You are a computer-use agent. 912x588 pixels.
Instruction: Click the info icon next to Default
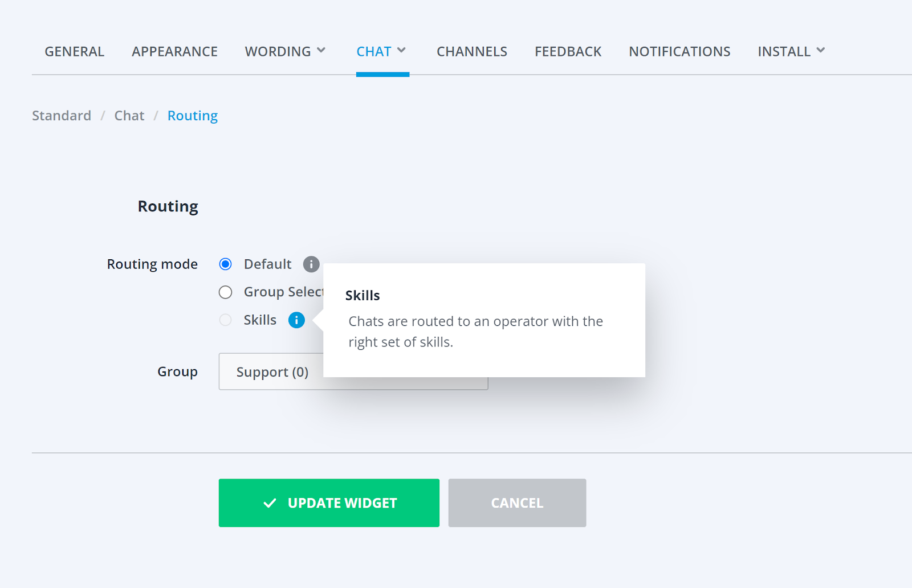[311, 264]
